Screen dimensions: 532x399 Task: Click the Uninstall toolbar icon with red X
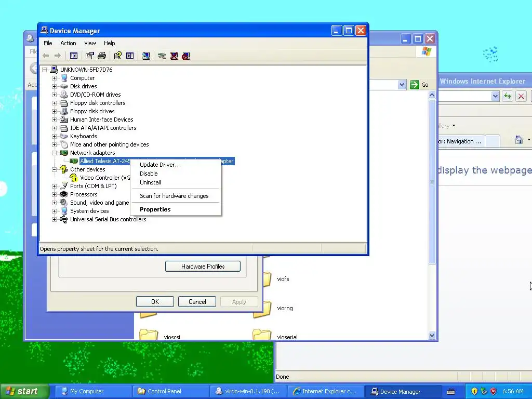174,56
